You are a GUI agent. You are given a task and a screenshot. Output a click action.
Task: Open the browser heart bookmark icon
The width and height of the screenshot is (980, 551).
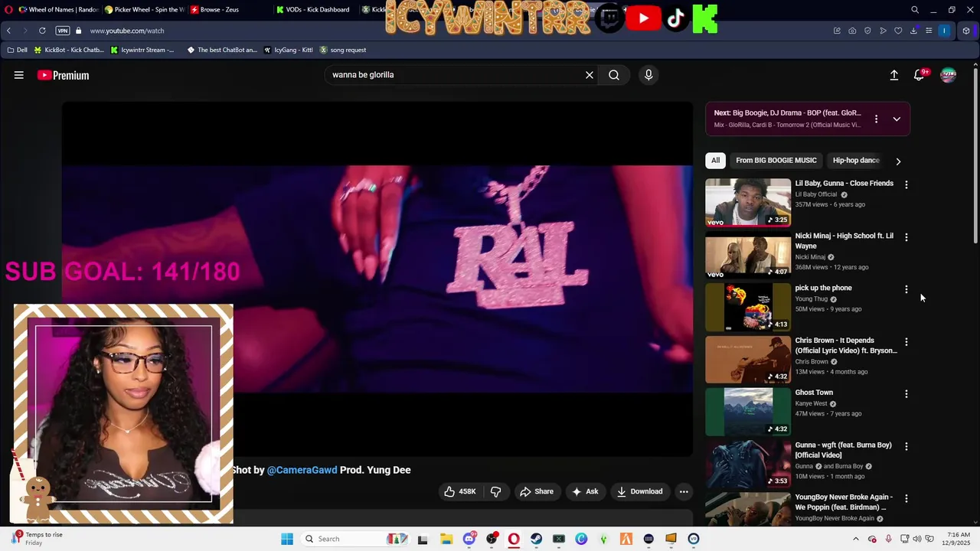898,31
